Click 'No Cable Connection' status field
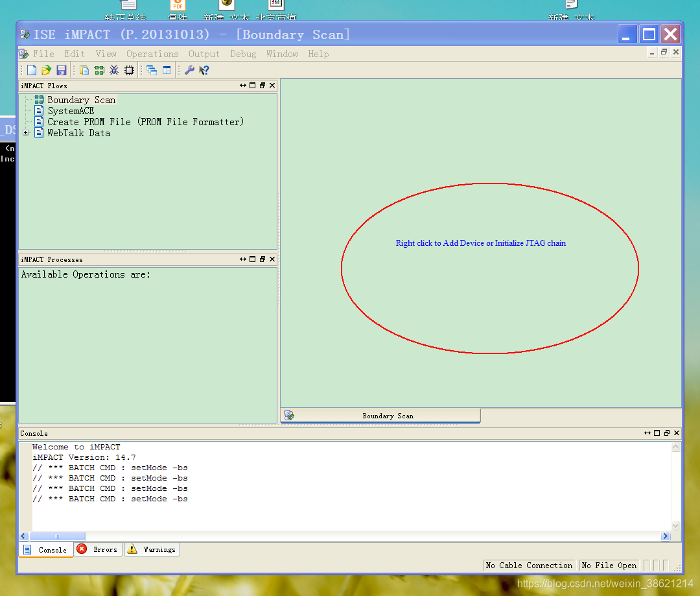 click(529, 565)
